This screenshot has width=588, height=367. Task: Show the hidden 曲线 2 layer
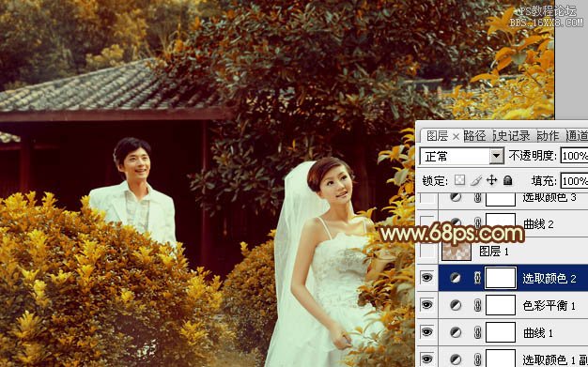point(427,224)
